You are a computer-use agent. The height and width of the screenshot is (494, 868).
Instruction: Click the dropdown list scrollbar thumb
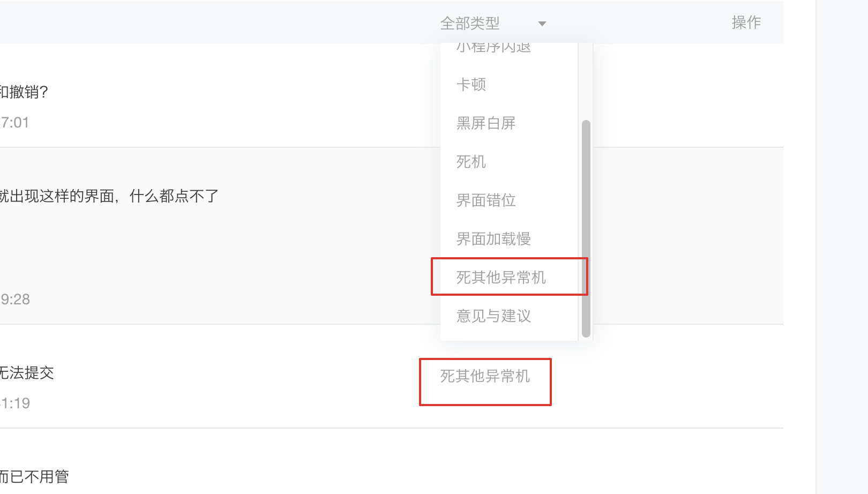point(586,228)
